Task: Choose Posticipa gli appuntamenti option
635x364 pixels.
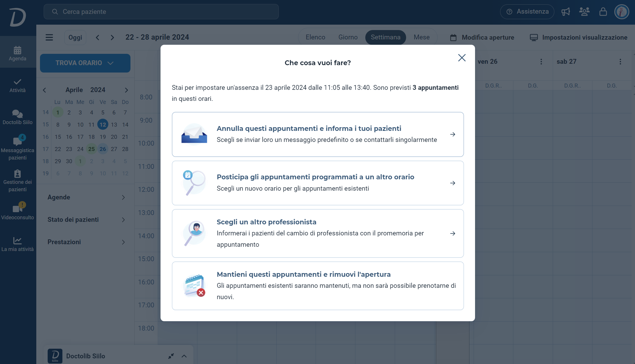Action: [x=318, y=183]
